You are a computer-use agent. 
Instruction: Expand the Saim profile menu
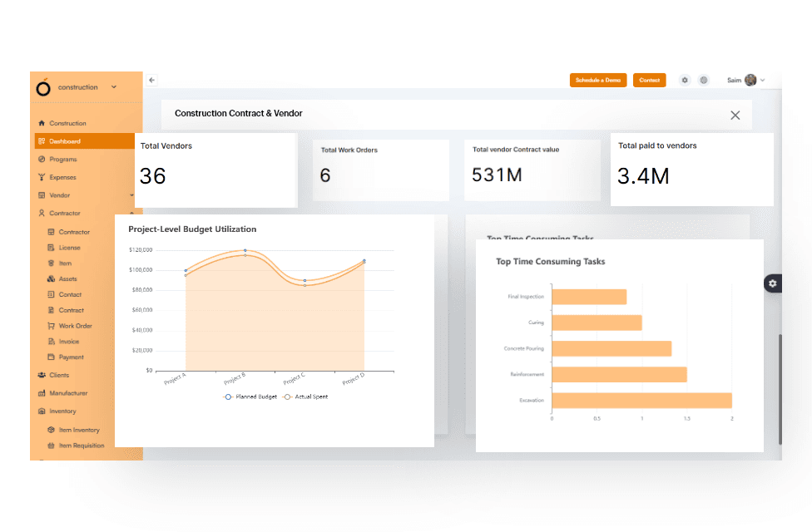click(x=763, y=80)
